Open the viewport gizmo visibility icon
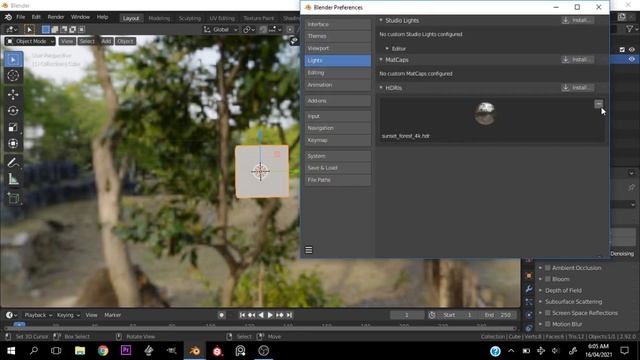 (x=294, y=41)
